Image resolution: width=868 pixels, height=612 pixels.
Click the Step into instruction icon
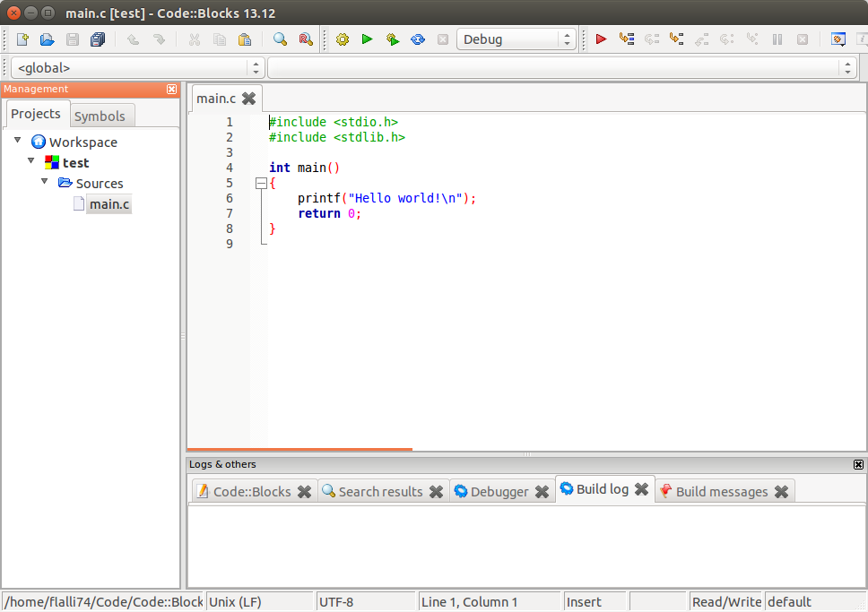click(x=752, y=39)
